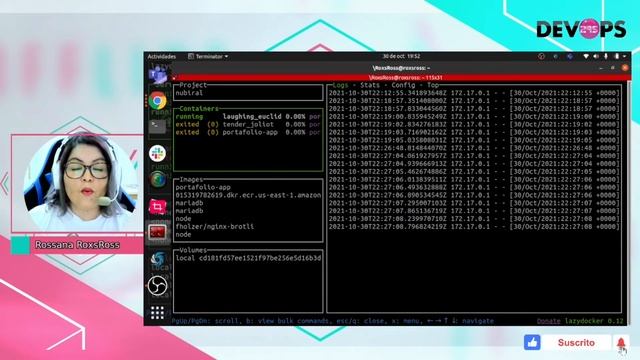
Task: Click log line at 22:19:00
Action: coord(474,117)
